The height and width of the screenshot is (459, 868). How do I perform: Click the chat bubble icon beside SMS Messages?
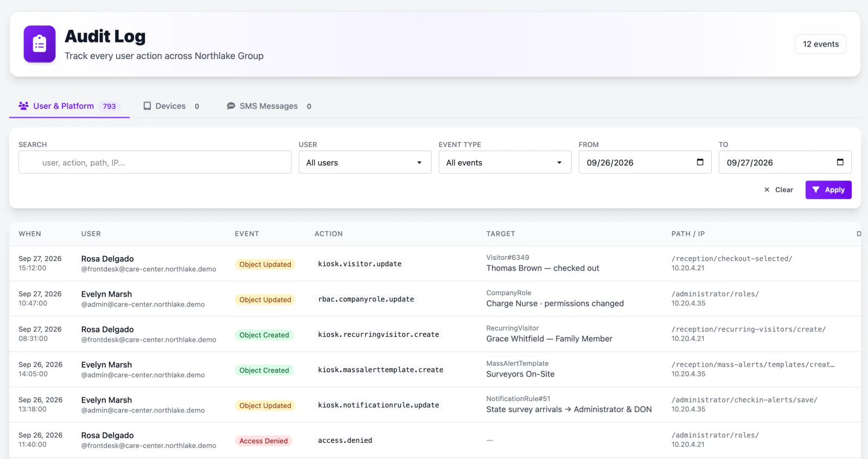(231, 106)
